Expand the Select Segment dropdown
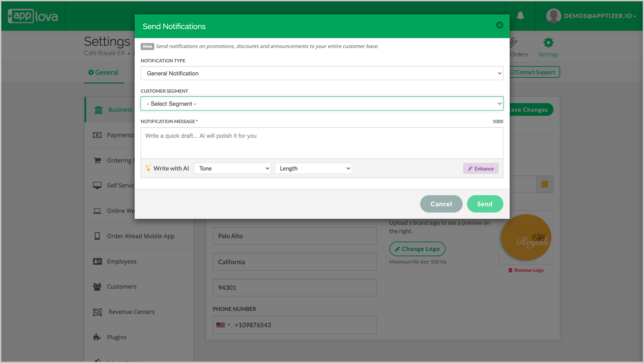 click(x=322, y=104)
